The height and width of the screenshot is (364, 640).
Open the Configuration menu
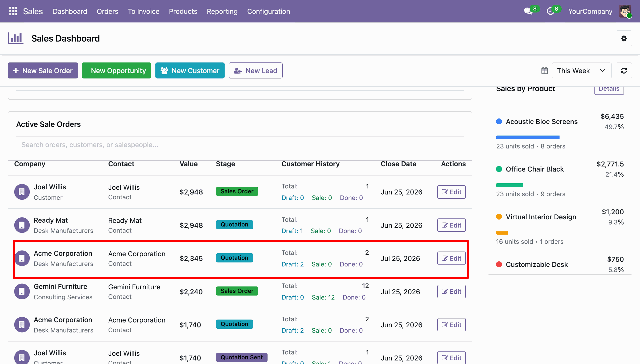tap(269, 11)
